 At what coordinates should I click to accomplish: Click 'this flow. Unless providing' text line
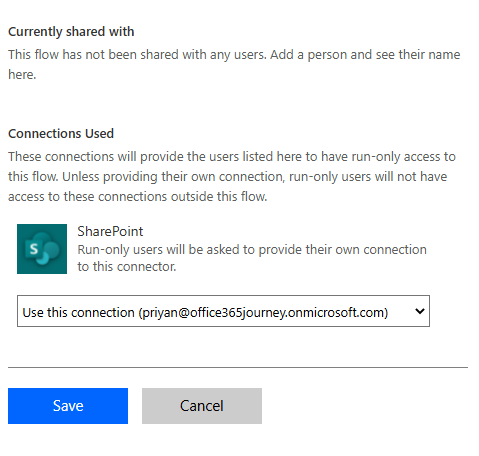coord(227,177)
